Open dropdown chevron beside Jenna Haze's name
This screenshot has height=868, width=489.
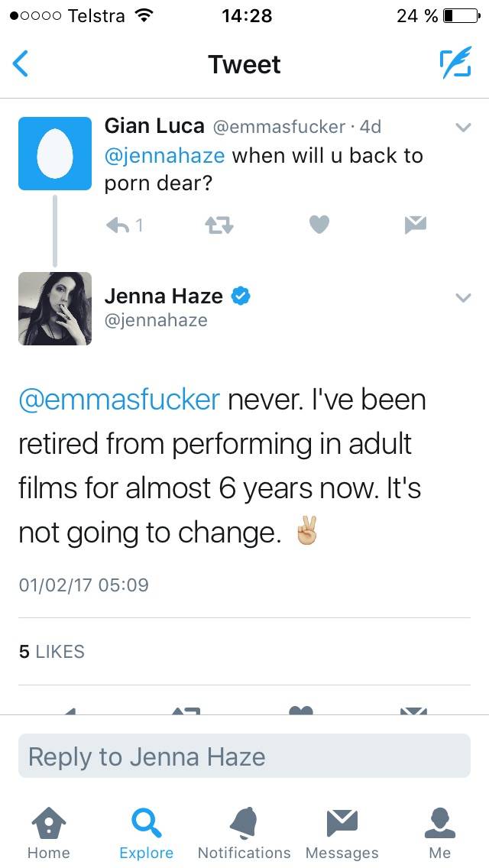point(463,298)
